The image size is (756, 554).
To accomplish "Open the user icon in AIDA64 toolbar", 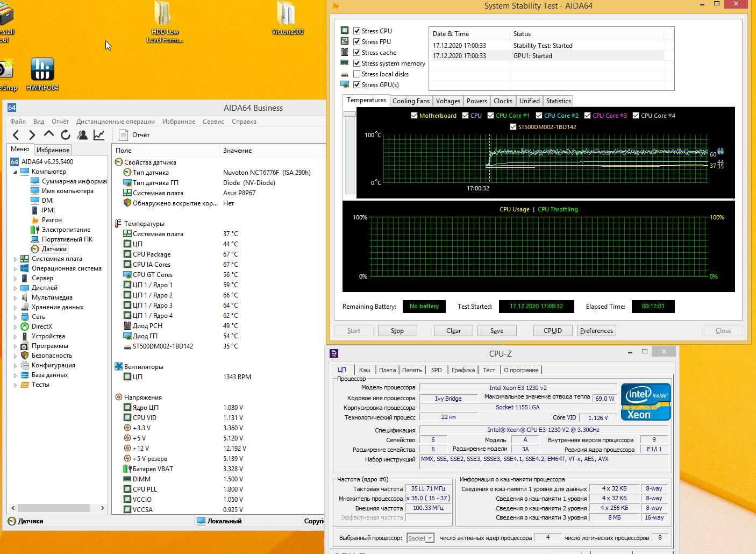I will pos(82,135).
